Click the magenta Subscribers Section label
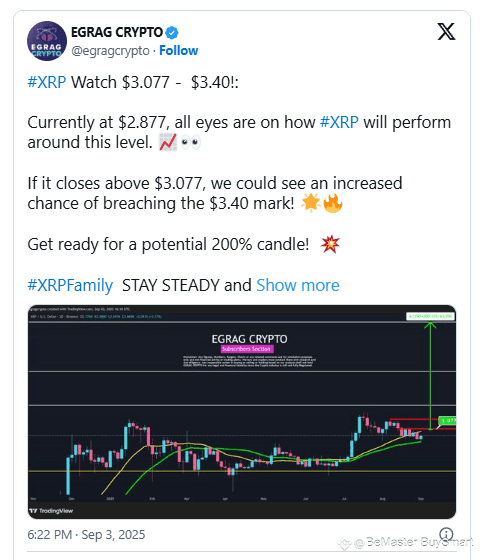 [247, 349]
